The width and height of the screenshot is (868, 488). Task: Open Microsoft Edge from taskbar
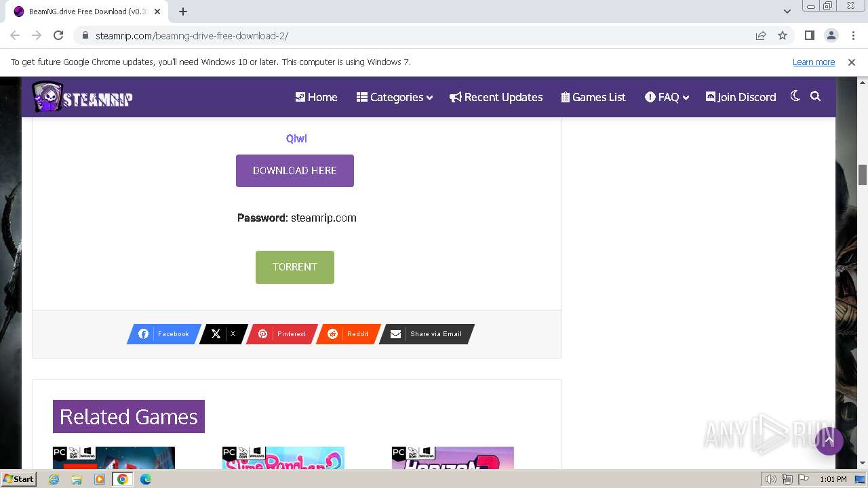click(145, 479)
